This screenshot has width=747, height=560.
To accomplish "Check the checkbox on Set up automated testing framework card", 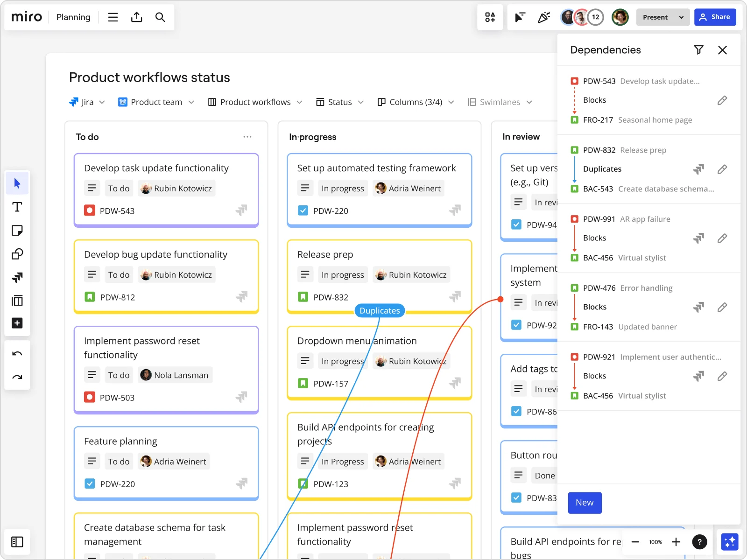I will (x=303, y=210).
